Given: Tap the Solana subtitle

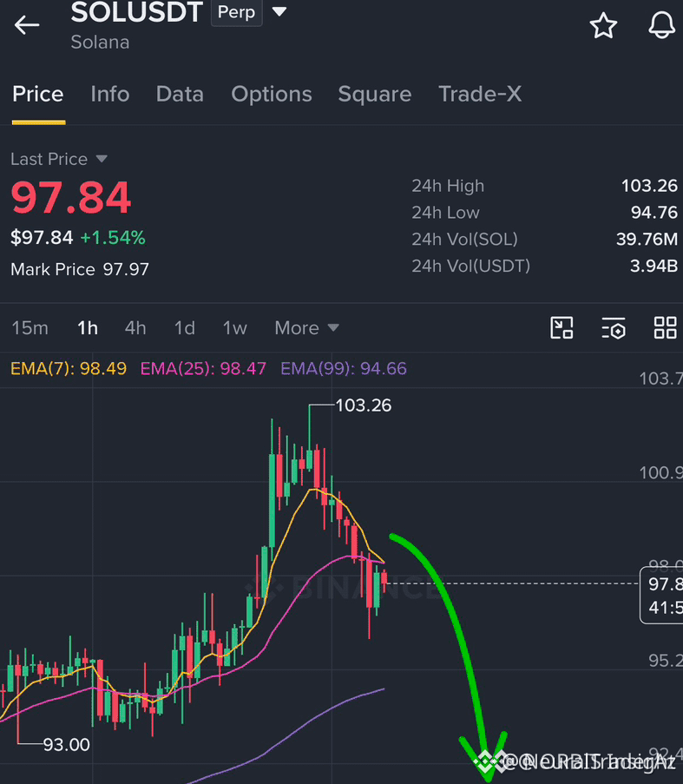Looking at the screenshot, I should point(100,42).
